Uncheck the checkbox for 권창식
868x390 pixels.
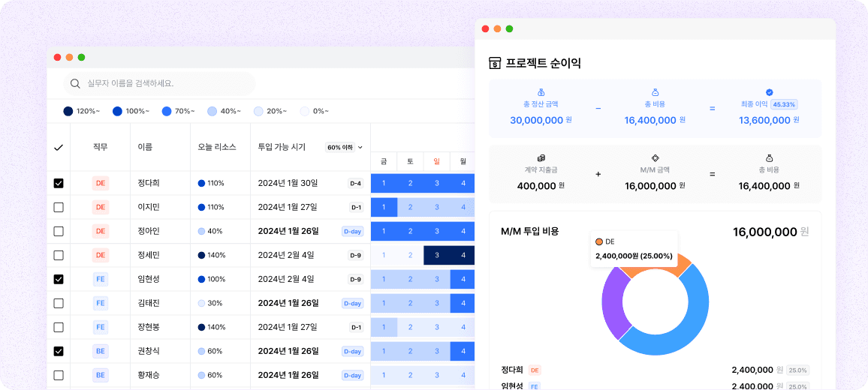[x=59, y=351]
